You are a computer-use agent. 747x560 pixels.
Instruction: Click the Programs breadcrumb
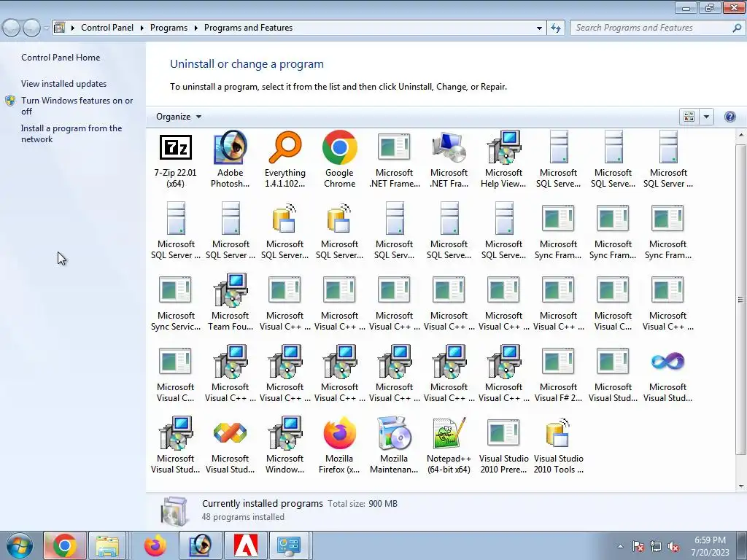pos(169,28)
